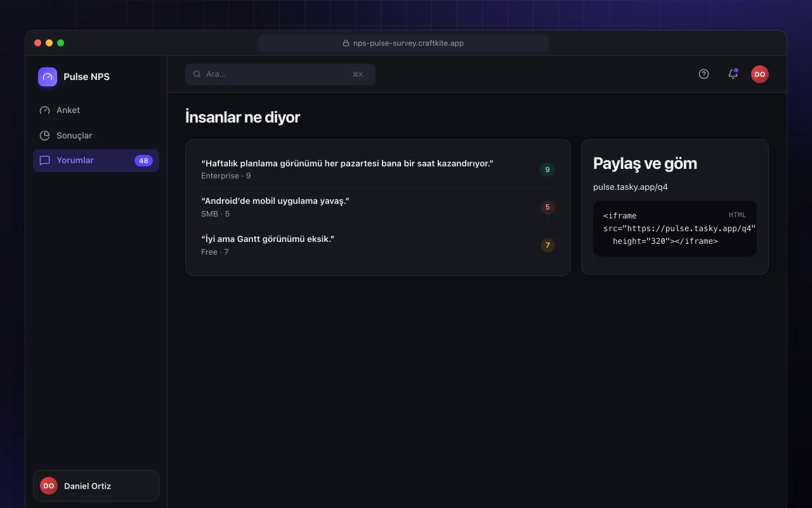Click the search magnifier icon
The image size is (812, 508).
(197, 74)
